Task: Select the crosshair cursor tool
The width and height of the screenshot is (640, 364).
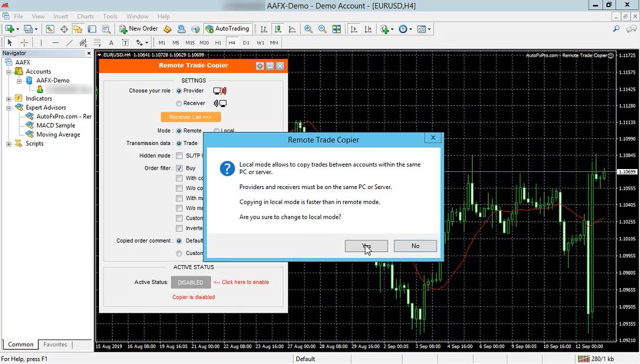Action: [x=24, y=43]
